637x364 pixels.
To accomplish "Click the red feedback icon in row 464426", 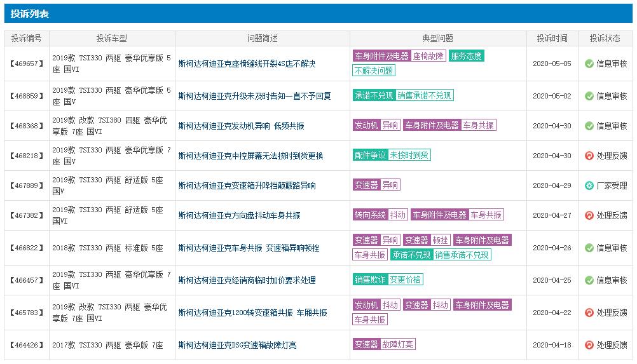I will pos(589,346).
